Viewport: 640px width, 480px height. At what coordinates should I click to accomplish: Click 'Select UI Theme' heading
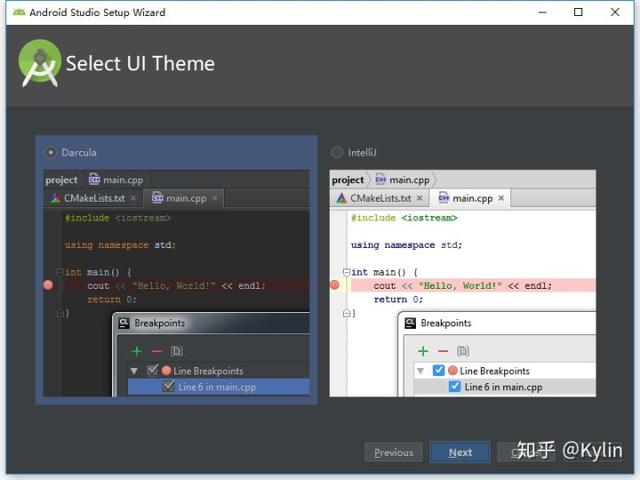pos(140,64)
